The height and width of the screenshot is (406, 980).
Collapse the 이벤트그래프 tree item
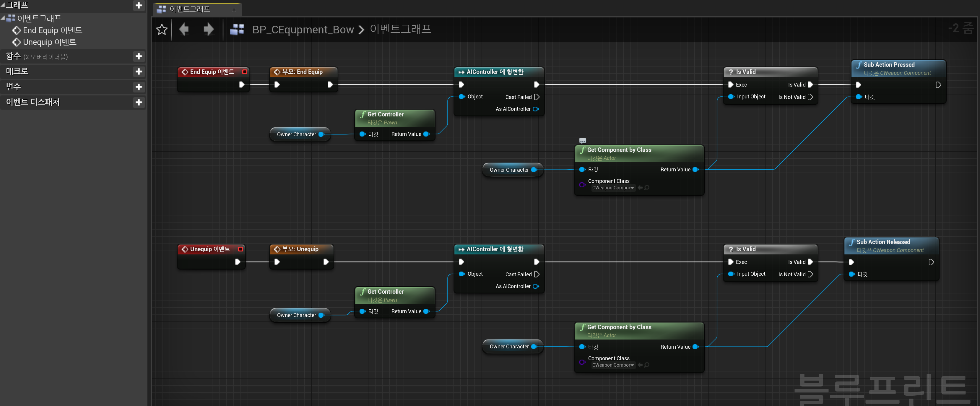coord(3,18)
